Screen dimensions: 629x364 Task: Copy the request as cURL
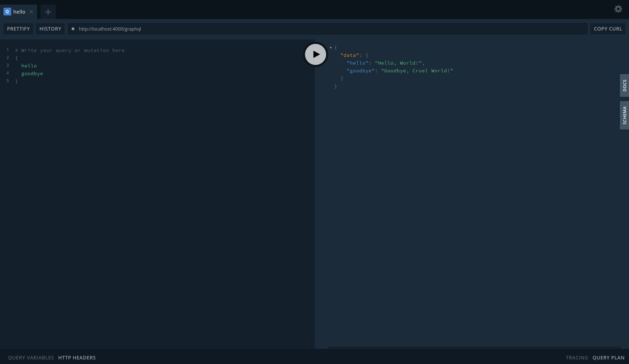[x=608, y=29]
